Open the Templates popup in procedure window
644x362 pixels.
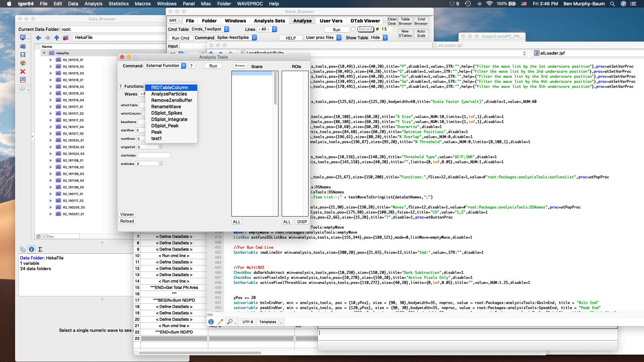(270, 322)
